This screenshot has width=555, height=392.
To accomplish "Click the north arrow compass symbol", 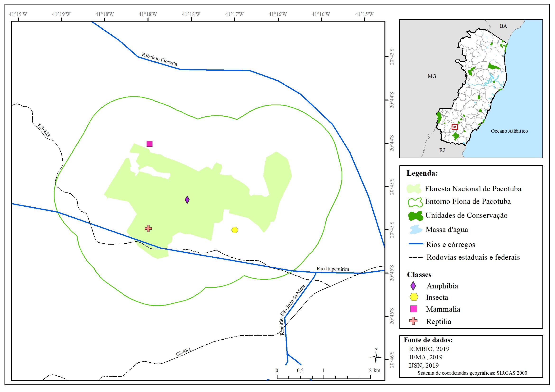I will pos(376,357).
